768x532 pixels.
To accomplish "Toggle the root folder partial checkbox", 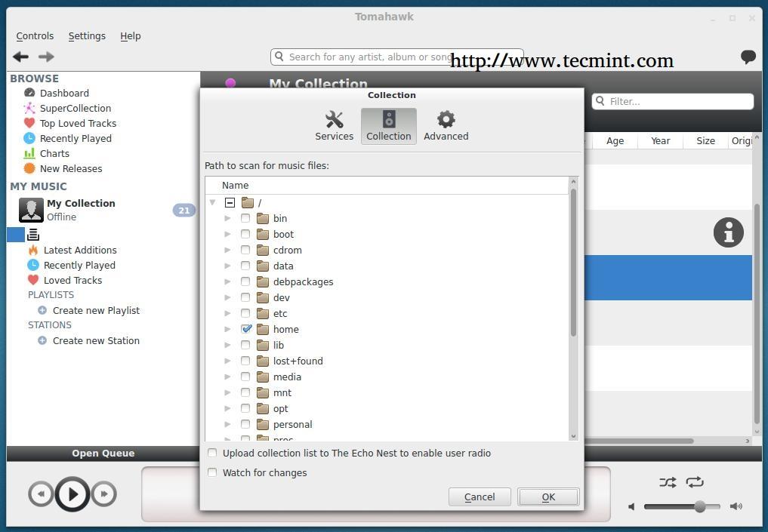I will (x=230, y=202).
